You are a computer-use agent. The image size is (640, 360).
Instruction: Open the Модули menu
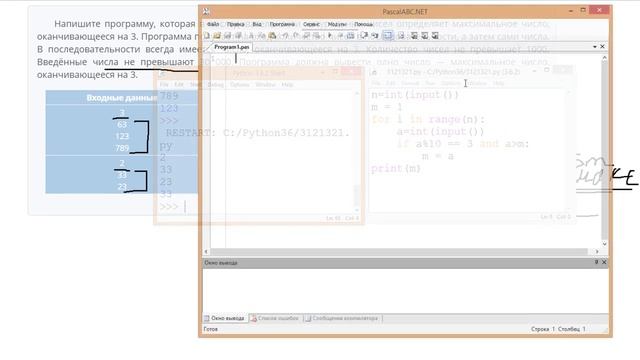[x=337, y=24]
